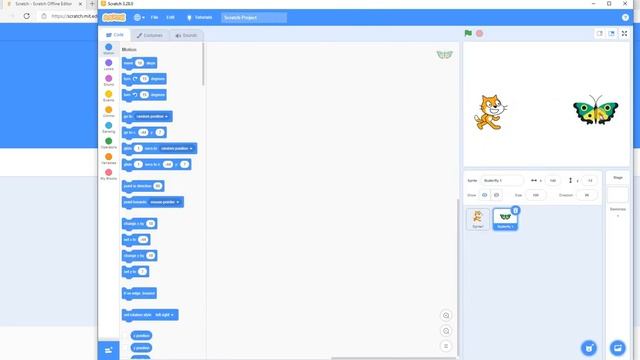
Task: Click the 'set y to' block
Action: 135,272
